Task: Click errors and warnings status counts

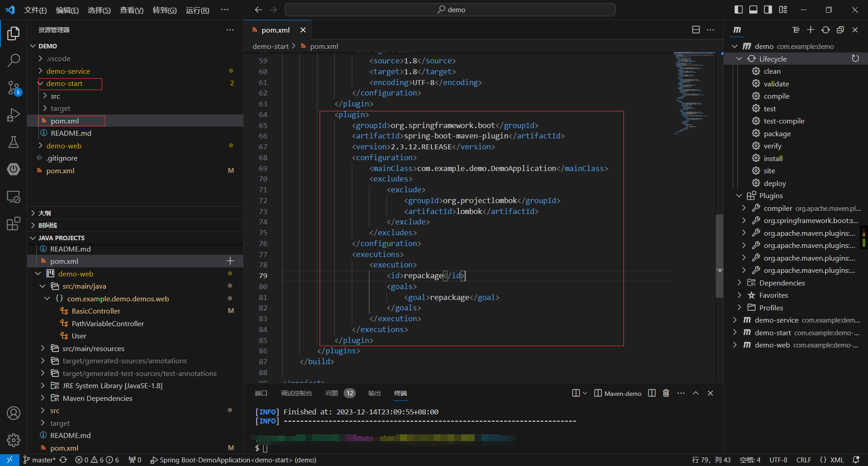Action: (x=97, y=460)
